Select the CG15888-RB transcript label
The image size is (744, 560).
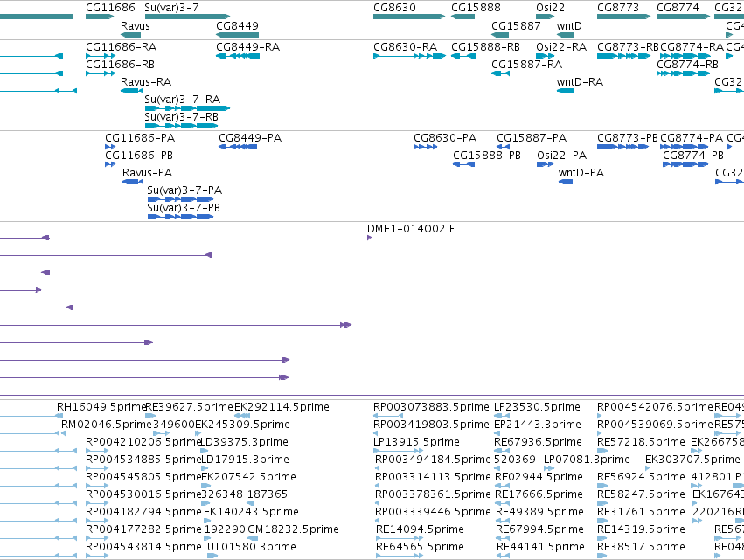click(x=485, y=47)
